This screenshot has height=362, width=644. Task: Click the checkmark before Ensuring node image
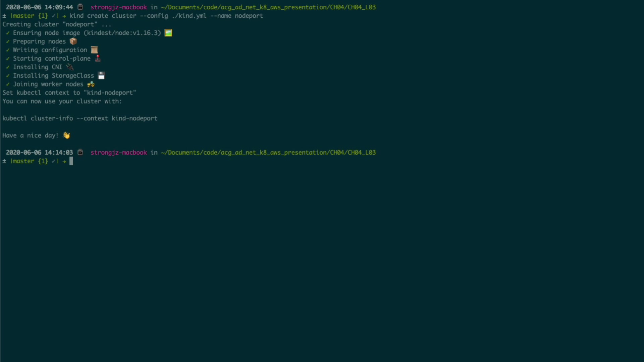point(8,33)
